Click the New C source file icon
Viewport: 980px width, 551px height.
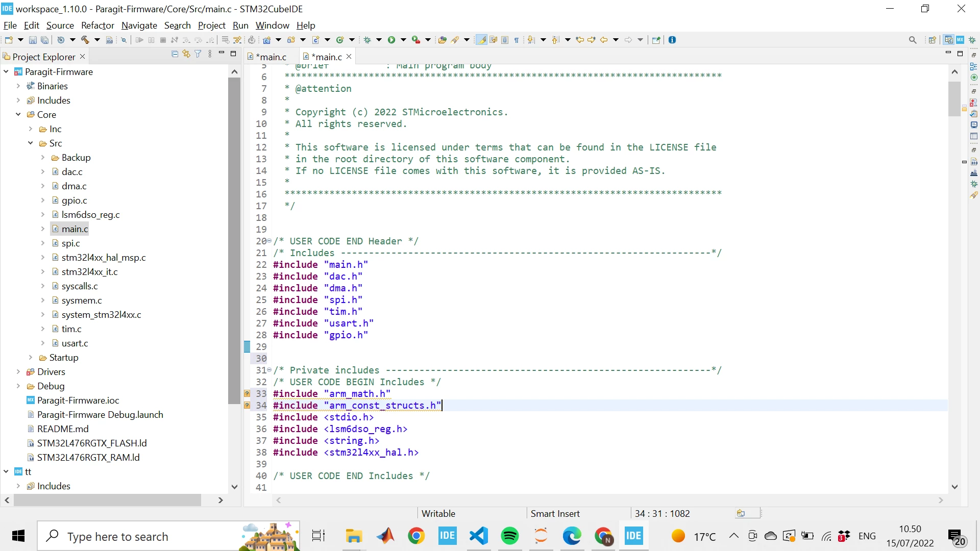coord(316,40)
